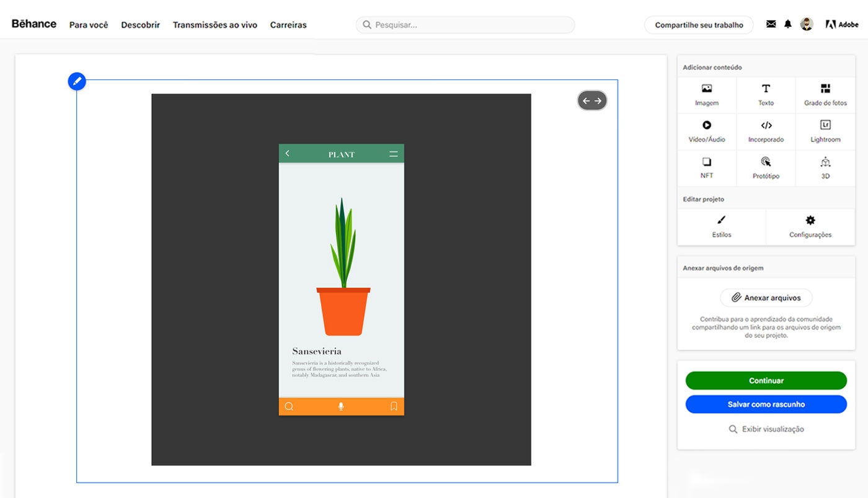Toggle the image width arrows button
Screen dimensions: 868x498
592,100
